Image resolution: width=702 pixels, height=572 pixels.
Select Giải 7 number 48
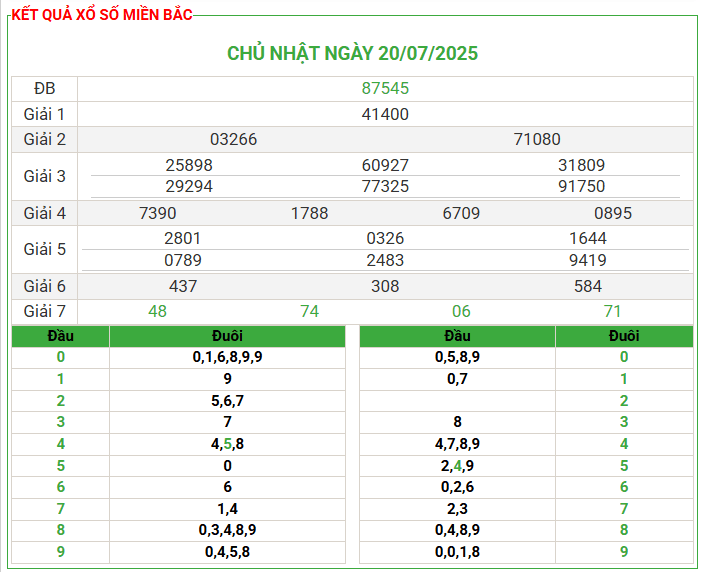[158, 311]
